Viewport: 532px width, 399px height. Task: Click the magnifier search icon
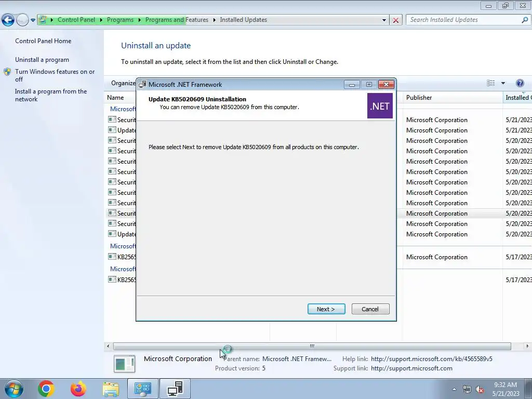coord(525,20)
